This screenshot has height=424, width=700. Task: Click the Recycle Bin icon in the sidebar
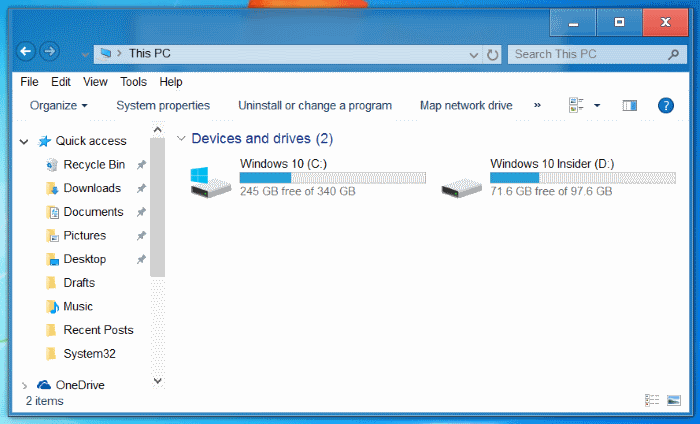click(52, 165)
